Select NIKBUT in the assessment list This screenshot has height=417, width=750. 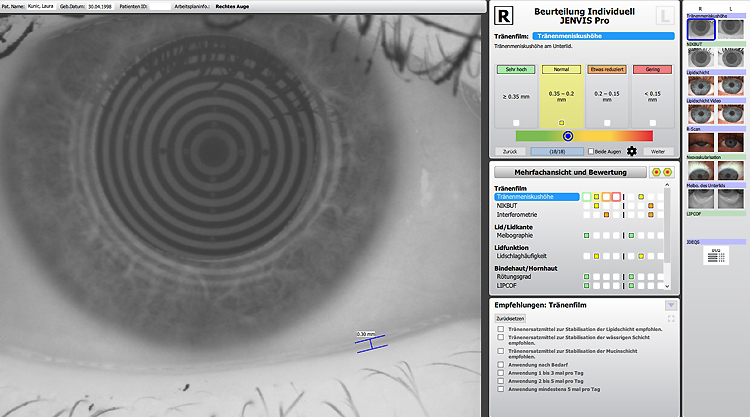tap(507, 206)
